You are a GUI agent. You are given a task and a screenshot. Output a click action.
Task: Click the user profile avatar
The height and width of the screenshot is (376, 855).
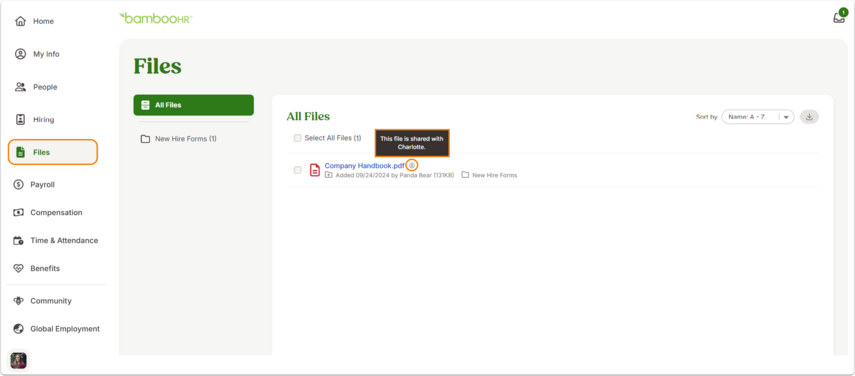(x=19, y=360)
